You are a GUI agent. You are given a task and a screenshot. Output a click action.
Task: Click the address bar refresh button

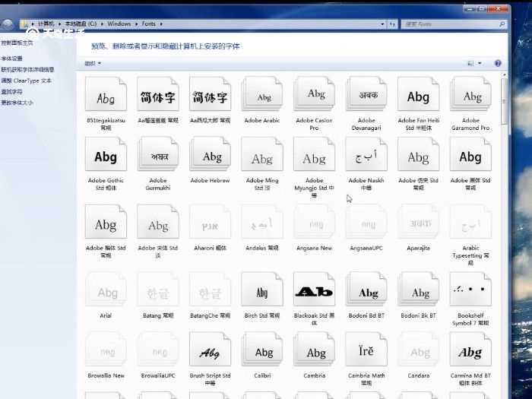click(392, 24)
